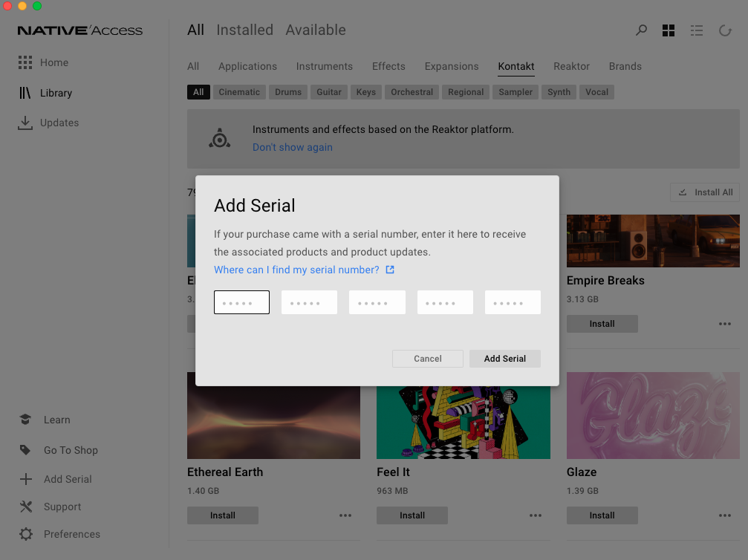The height and width of the screenshot is (560, 748).
Task: Click the Go To Shop tag icon
Action: [x=25, y=450]
